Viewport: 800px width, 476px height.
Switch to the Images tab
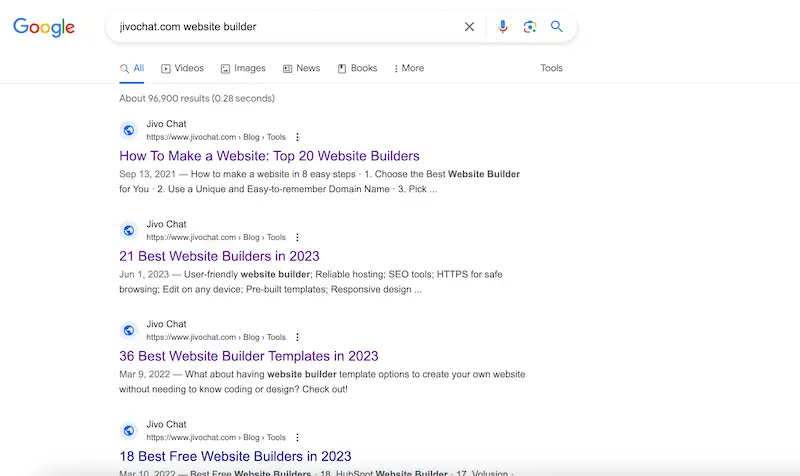(x=243, y=68)
